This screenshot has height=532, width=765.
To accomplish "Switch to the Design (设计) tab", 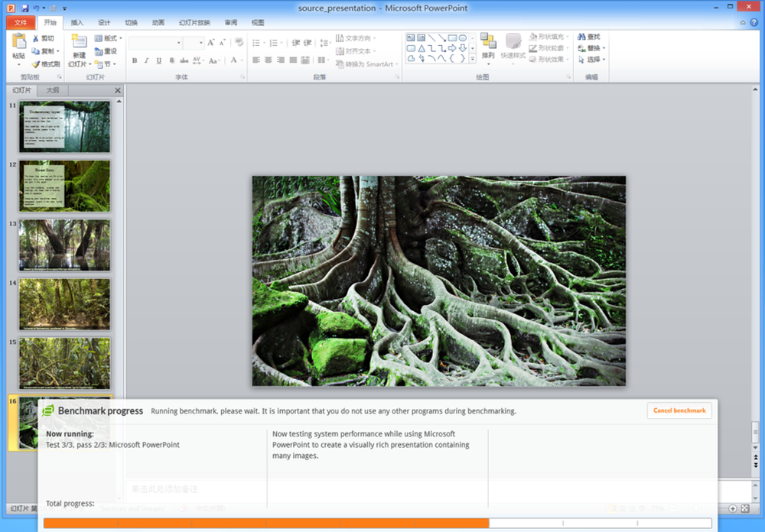I will (x=104, y=22).
